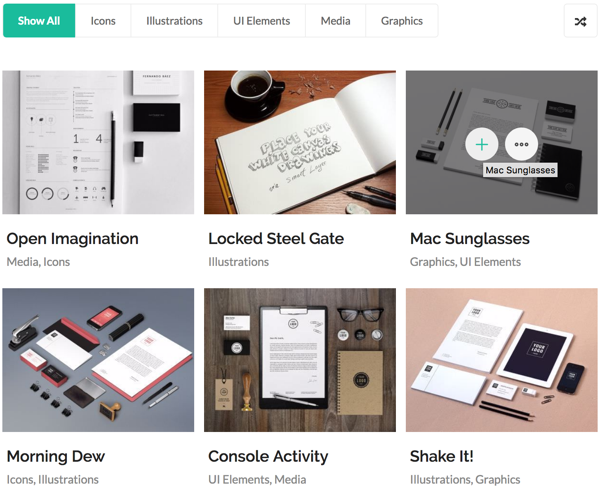Open the three-dots icon on Mac Sunglasses

click(x=521, y=144)
